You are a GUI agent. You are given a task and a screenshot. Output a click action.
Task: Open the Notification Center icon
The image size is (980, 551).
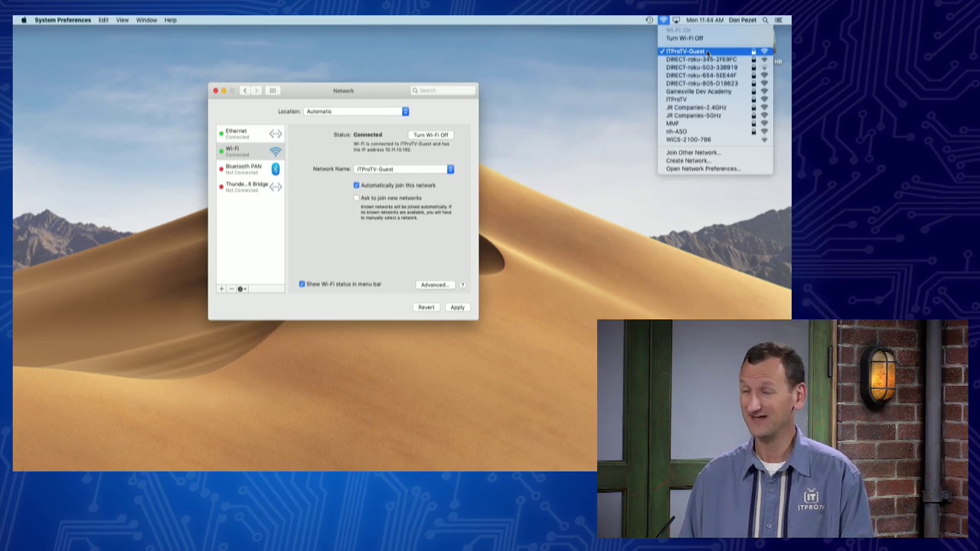(x=779, y=20)
